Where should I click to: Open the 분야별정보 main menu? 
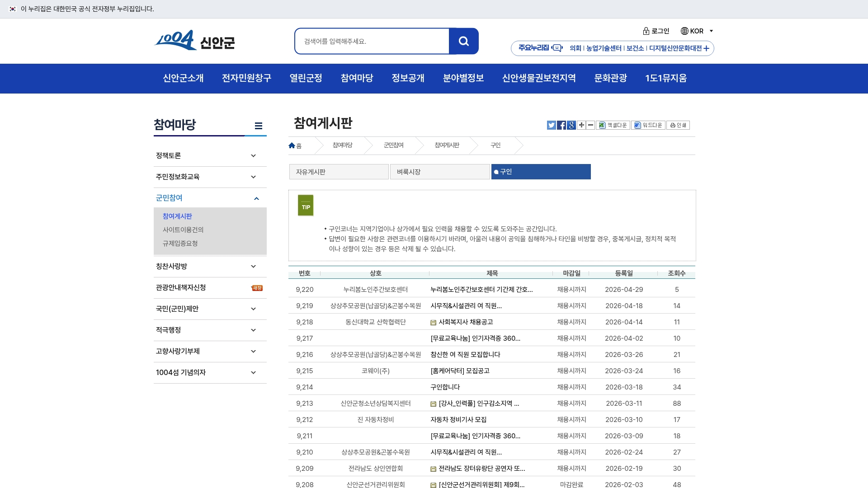tap(463, 78)
